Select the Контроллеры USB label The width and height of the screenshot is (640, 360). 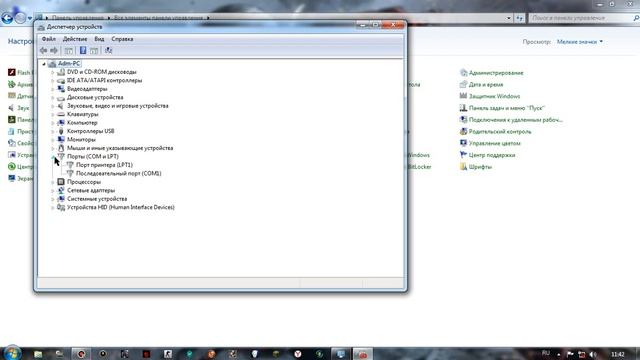point(91,131)
